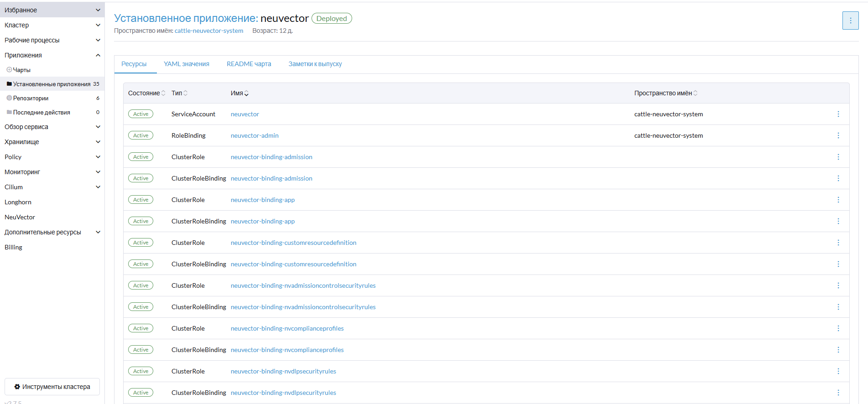The width and height of the screenshot is (868, 404).
Task: Open the app actions kebab menu at top right
Action: click(x=850, y=21)
